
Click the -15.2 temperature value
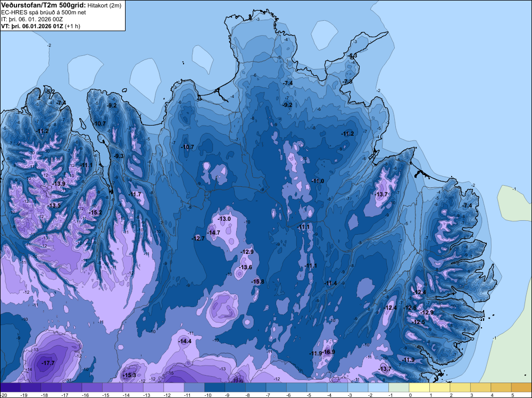(x=95, y=212)
